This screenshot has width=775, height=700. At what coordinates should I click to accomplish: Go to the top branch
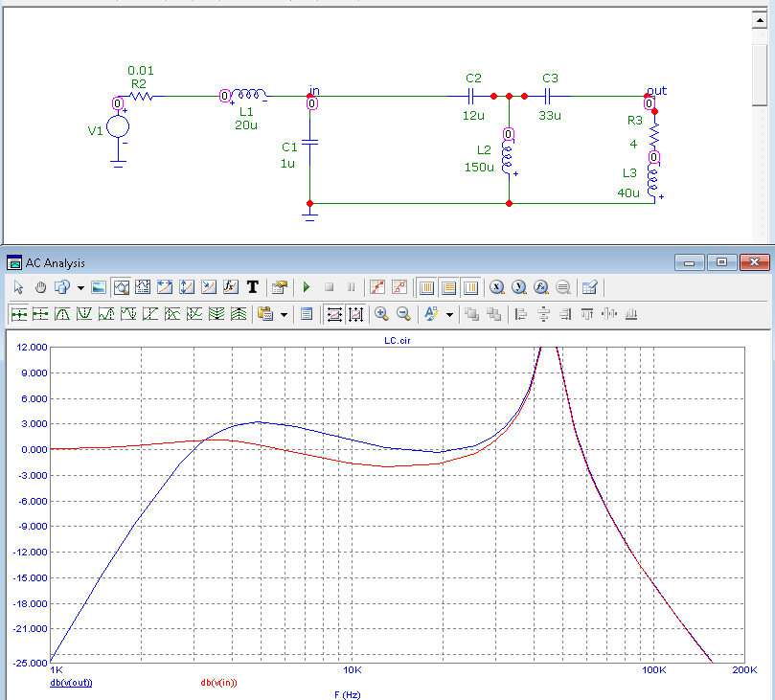coord(239,314)
